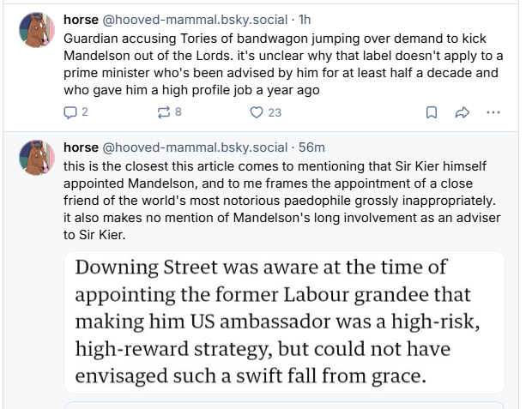Screen dimensions: 532x409
Task: Open the 'horse' display name on first post
Action: tap(82, 19)
